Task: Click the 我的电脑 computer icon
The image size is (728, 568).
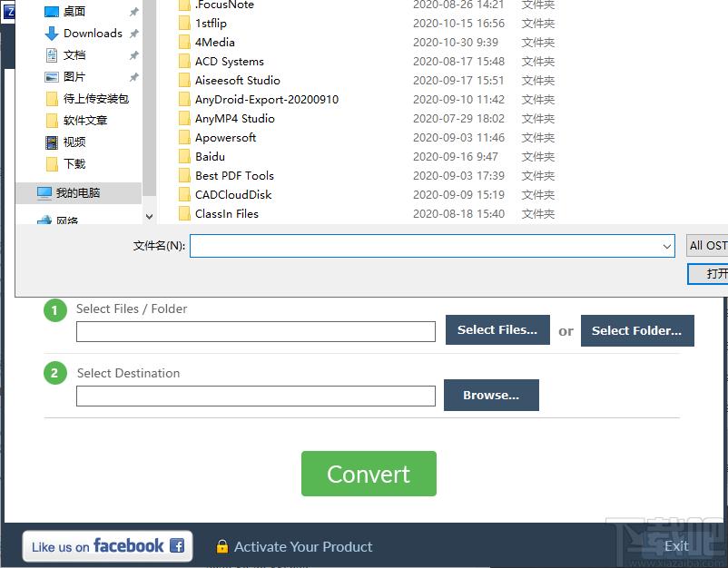Action: click(x=44, y=193)
